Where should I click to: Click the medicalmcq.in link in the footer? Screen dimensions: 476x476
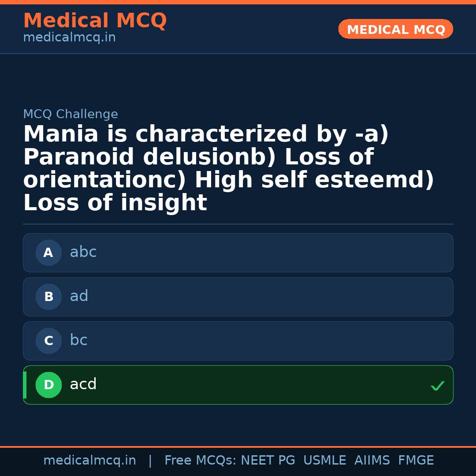pos(90,460)
